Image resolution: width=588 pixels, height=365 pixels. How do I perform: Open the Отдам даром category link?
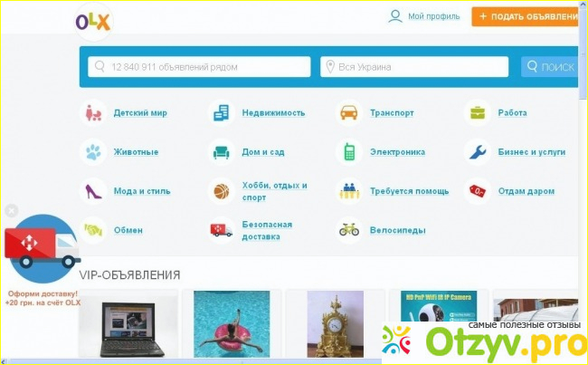(x=526, y=191)
